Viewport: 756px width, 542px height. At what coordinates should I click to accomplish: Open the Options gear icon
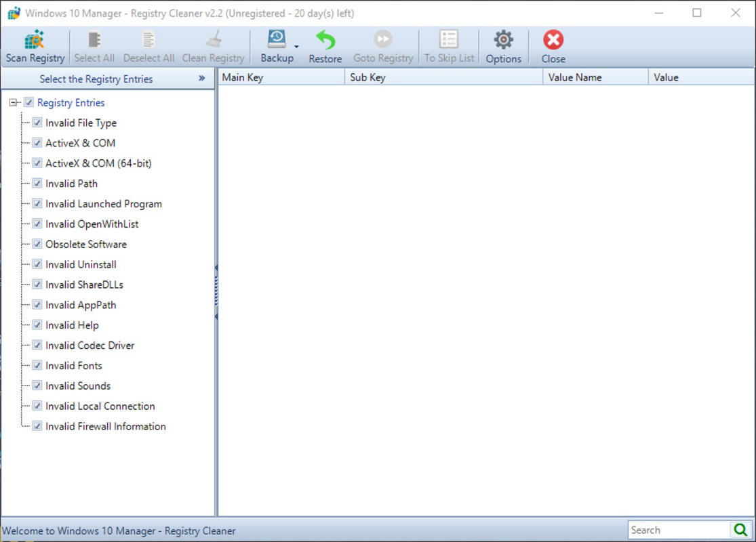[x=503, y=39]
